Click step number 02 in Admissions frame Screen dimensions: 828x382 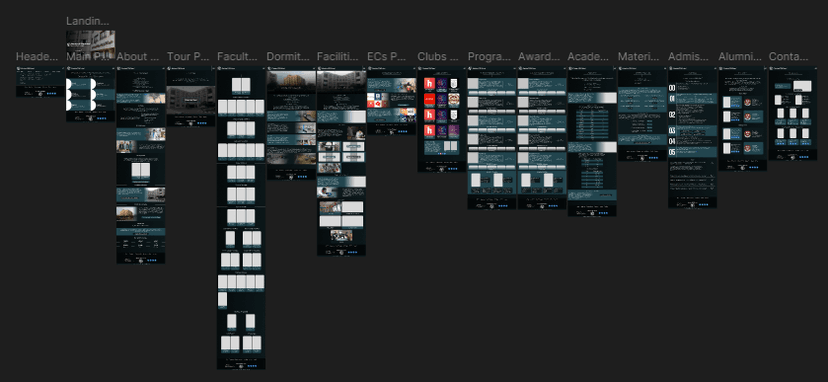(x=672, y=115)
